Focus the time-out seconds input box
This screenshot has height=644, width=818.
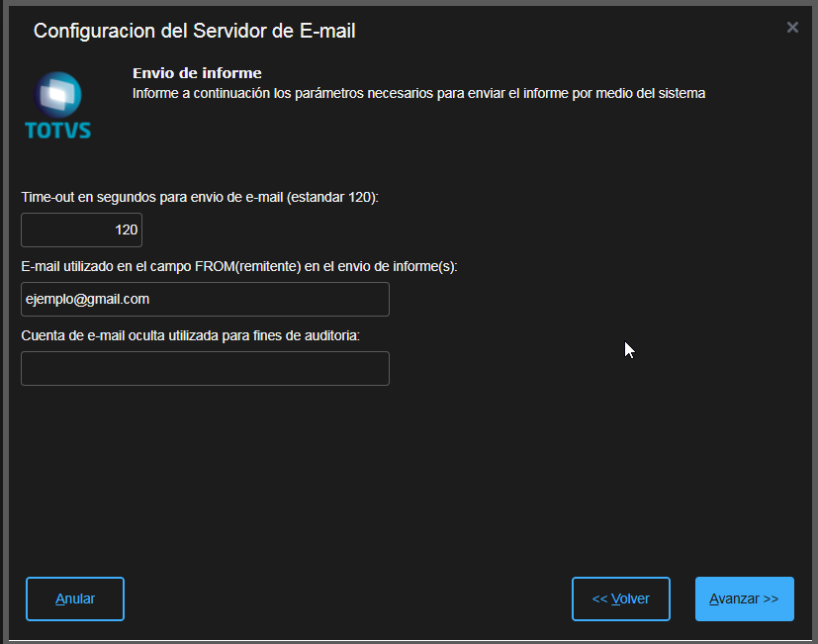click(x=81, y=230)
